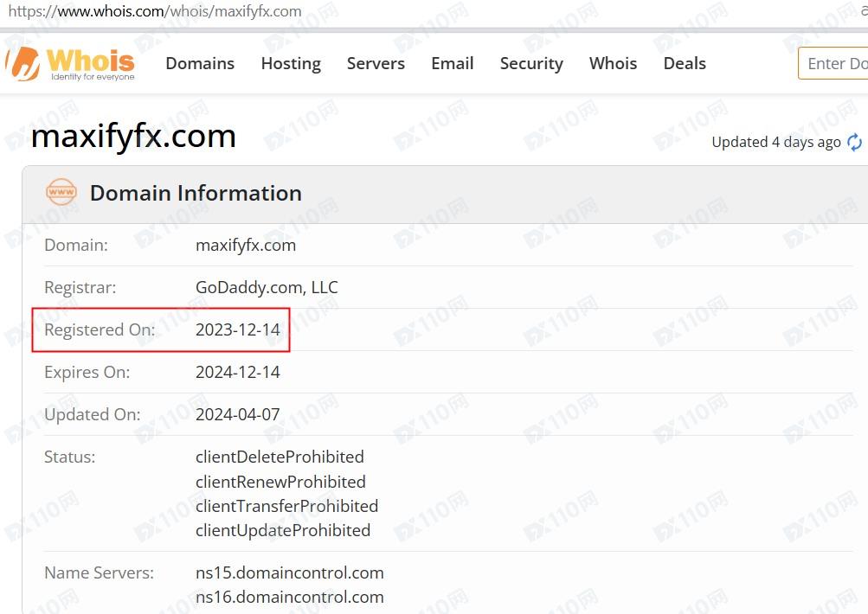Select the Registered On date 2023-12-14
Viewport: 868px width, 614px height.
[237, 329]
